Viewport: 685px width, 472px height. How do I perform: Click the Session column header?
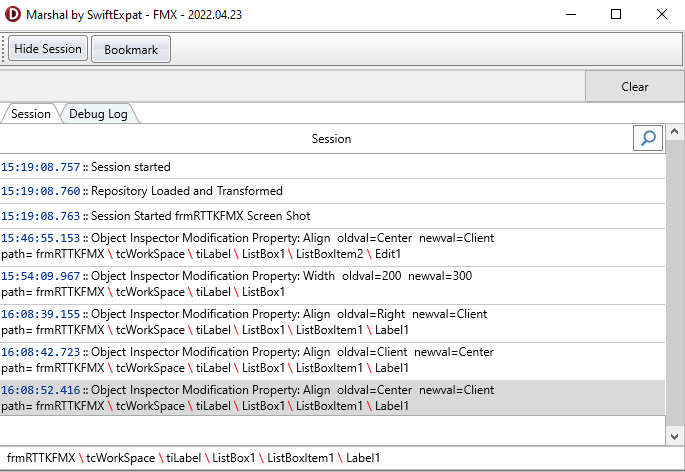click(x=330, y=139)
